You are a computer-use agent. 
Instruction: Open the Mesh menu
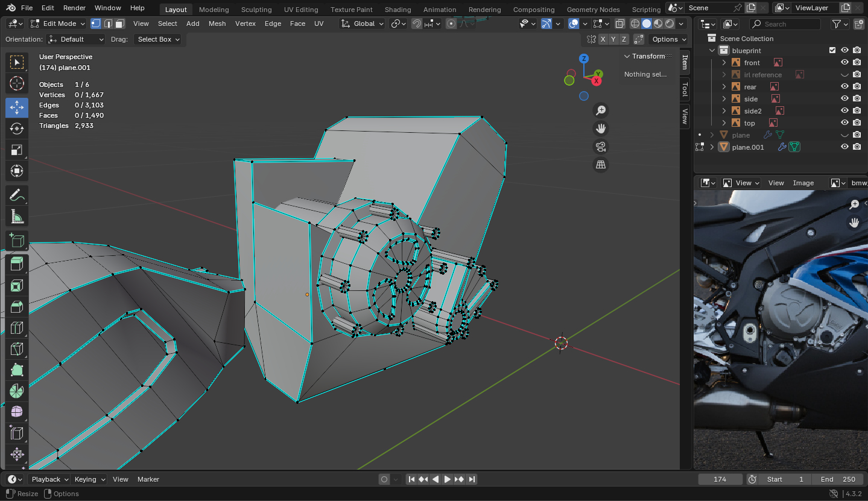point(217,24)
